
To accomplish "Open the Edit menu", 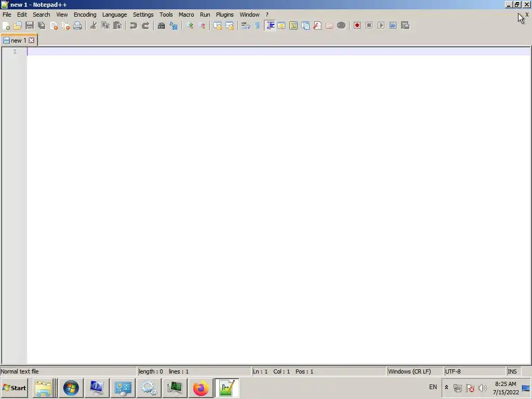I will point(22,15).
